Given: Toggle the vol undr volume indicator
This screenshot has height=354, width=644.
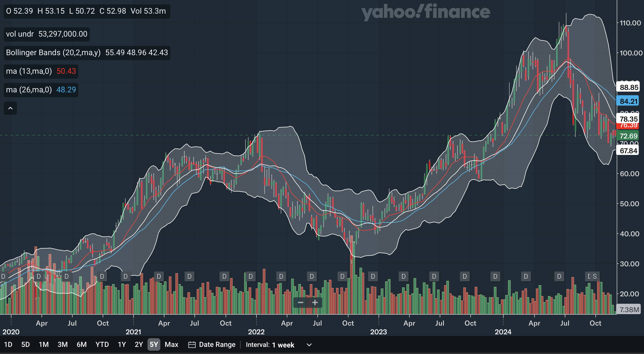Looking at the screenshot, I should coord(46,34).
